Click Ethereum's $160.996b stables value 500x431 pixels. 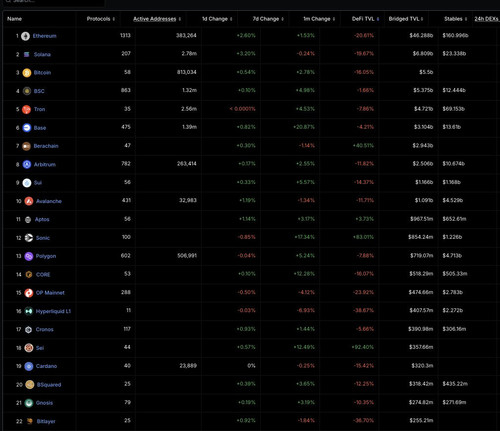click(455, 35)
